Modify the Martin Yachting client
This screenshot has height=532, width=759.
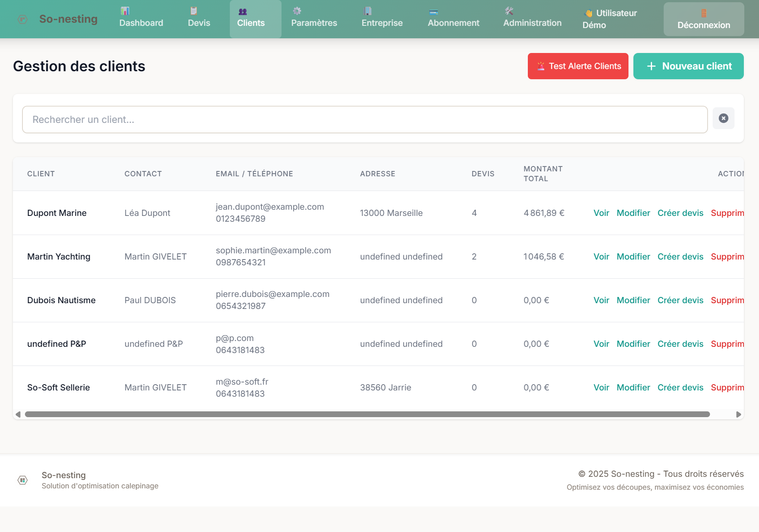[633, 256]
